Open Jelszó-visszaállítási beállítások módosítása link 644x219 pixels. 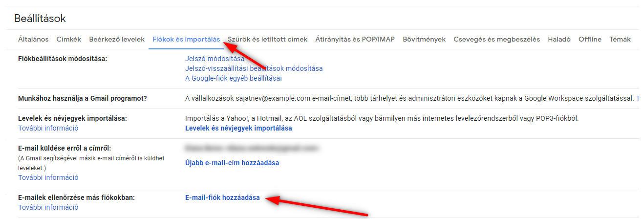point(254,68)
